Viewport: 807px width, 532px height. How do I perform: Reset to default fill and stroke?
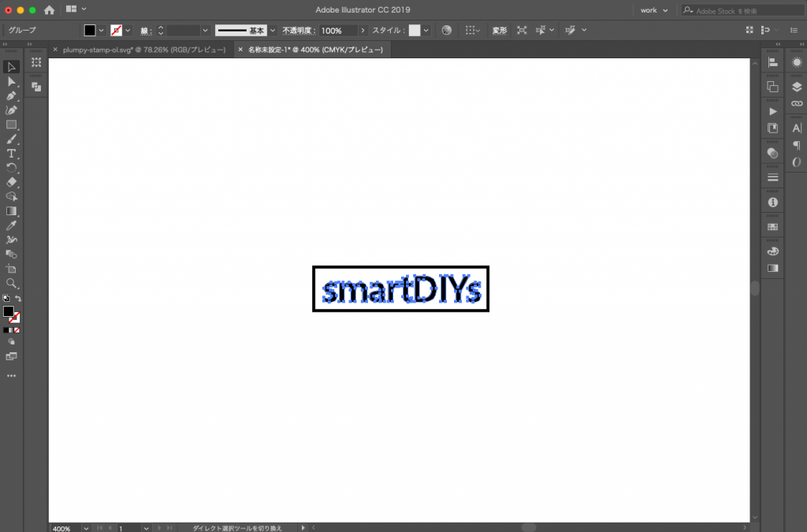pos(6,299)
